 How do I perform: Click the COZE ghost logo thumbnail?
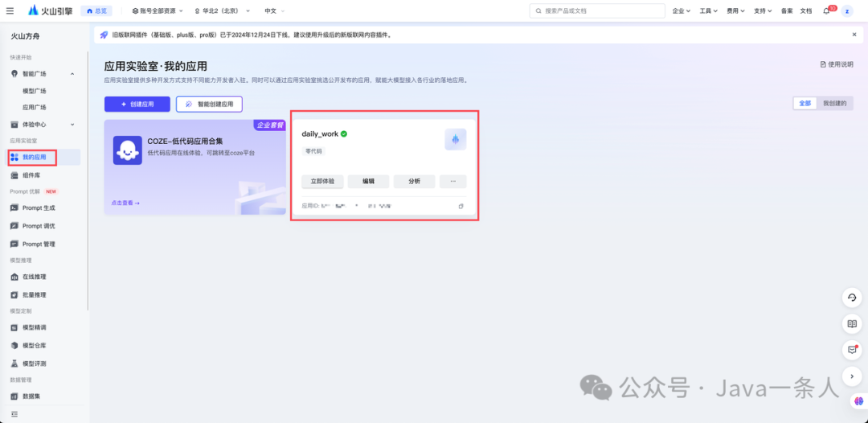point(127,150)
